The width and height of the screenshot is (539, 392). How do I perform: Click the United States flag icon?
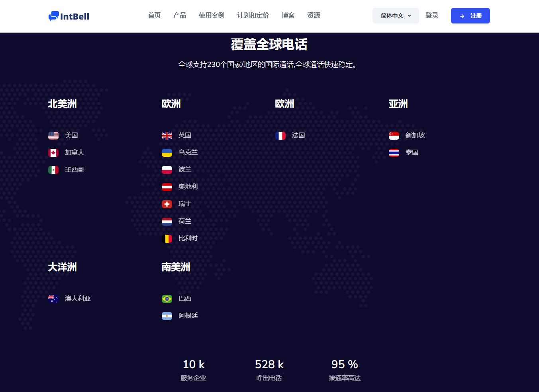pos(53,136)
